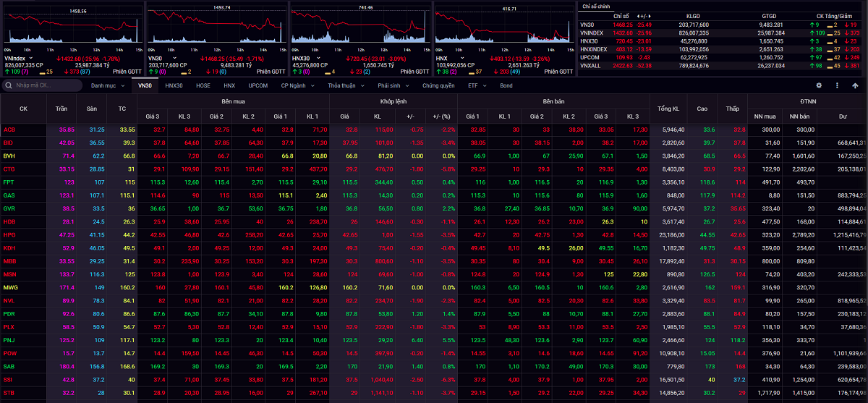Click the up arrow toolbar icon
The image size is (868, 403).
click(x=856, y=85)
